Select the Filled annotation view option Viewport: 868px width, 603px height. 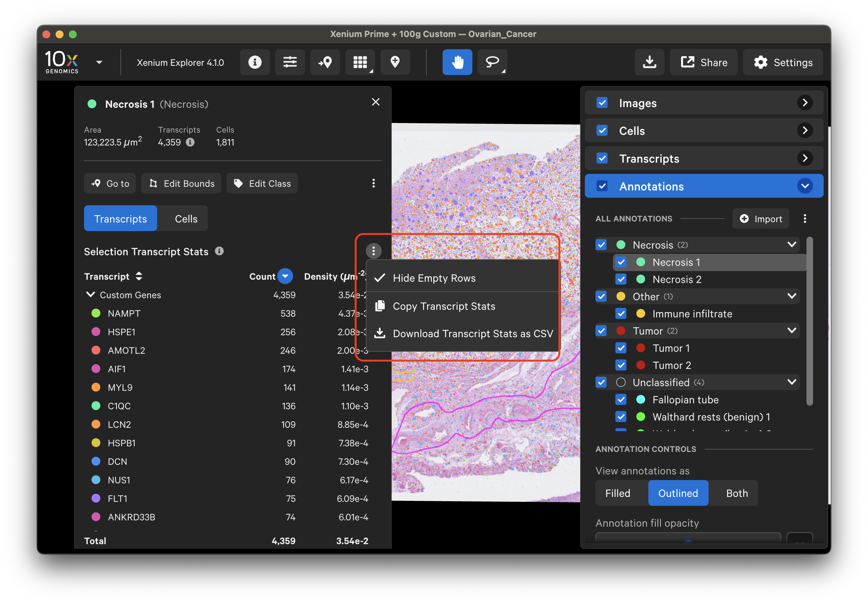[x=618, y=493]
